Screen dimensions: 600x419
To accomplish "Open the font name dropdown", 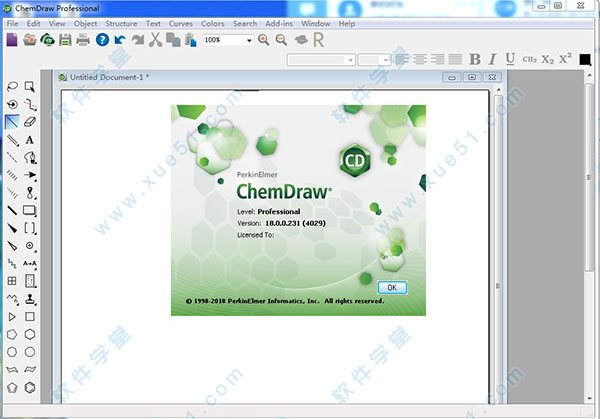I will (350, 60).
